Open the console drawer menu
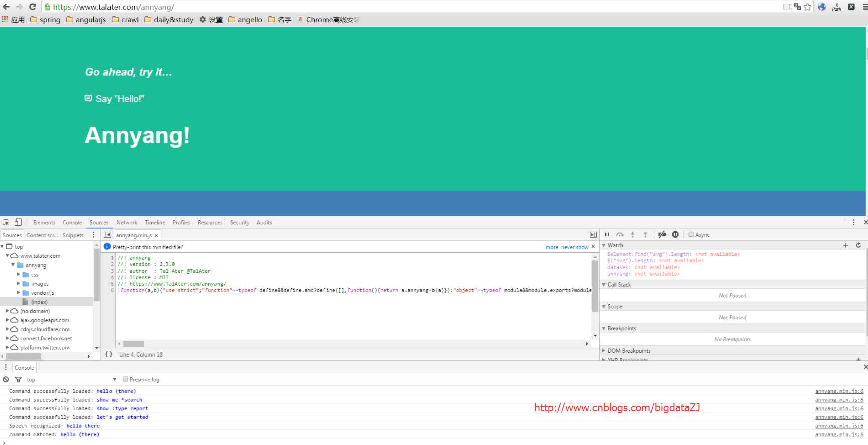The height and width of the screenshot is (445, 868). 6,367
